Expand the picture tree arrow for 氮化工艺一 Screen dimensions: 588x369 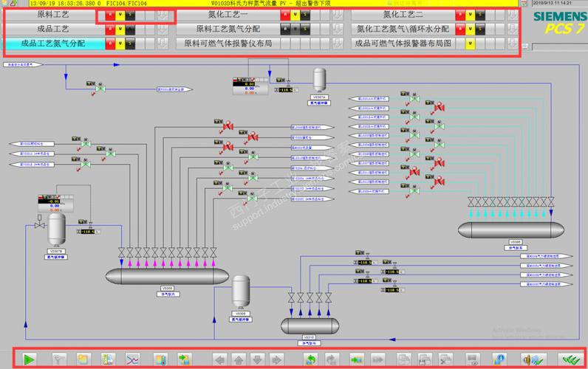(x=338, y=15)
